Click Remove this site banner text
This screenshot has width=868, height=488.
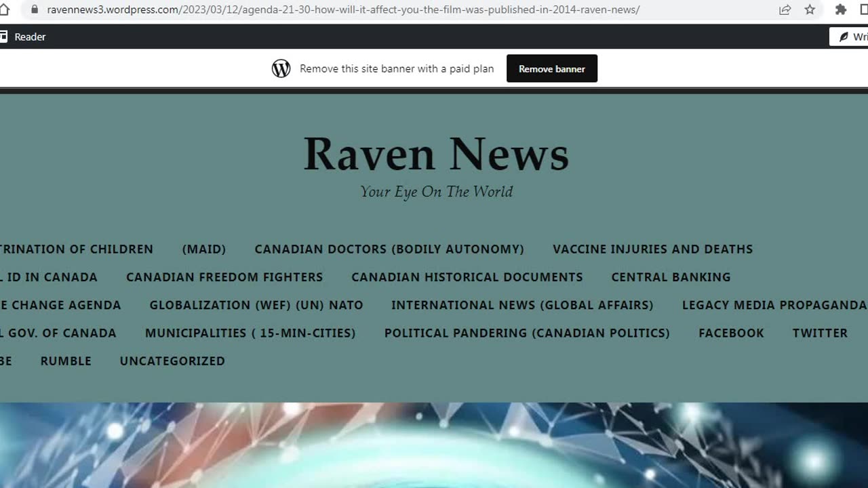397,68
